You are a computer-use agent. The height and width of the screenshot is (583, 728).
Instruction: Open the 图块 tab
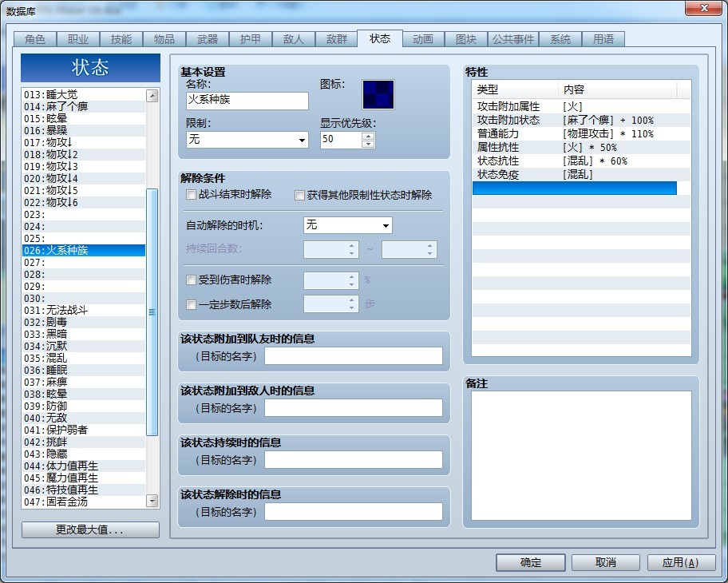(466, 39)
